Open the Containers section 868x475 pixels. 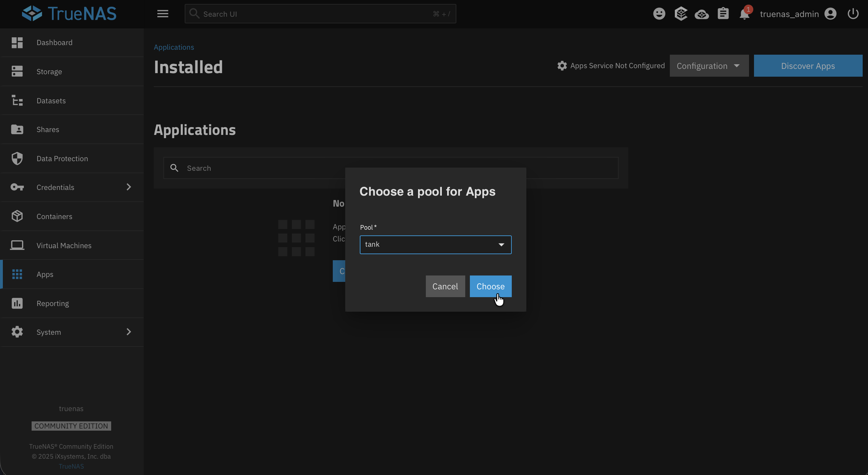pos(54,216)
